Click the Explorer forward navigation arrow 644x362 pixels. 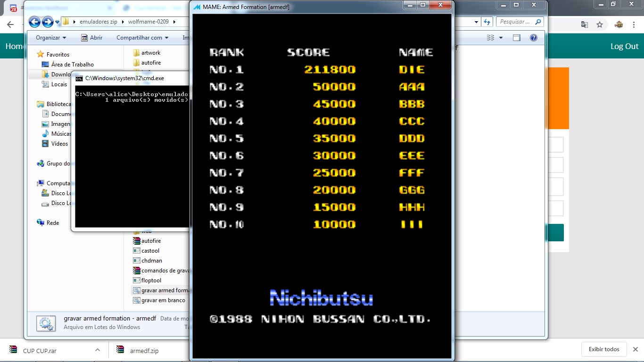pyautogui.click(x=48, y=22)
